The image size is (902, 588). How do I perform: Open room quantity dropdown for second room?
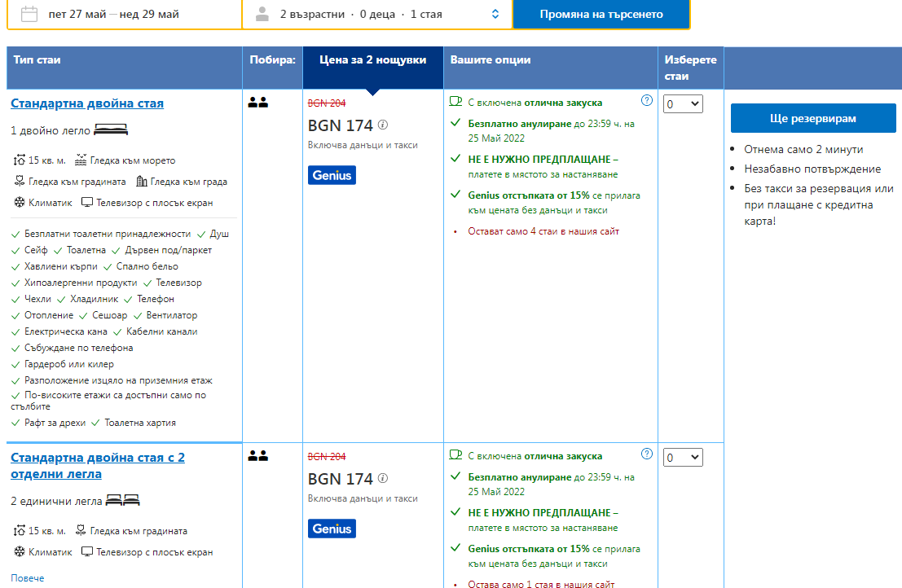click(683, 458)
